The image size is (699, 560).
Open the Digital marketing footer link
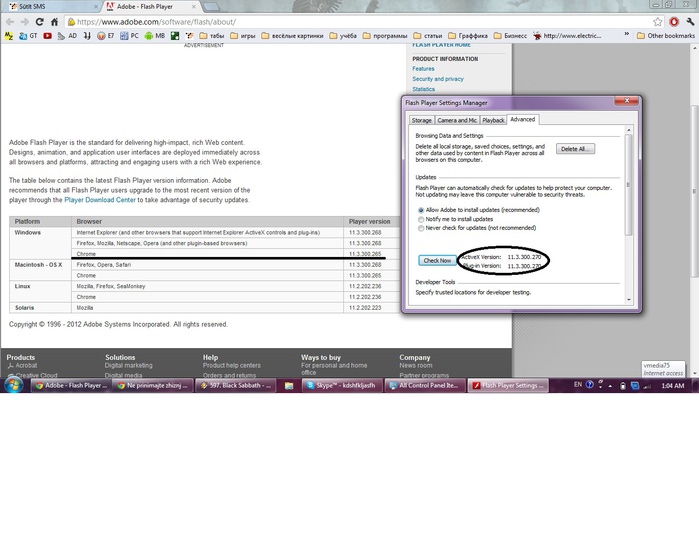128,366
